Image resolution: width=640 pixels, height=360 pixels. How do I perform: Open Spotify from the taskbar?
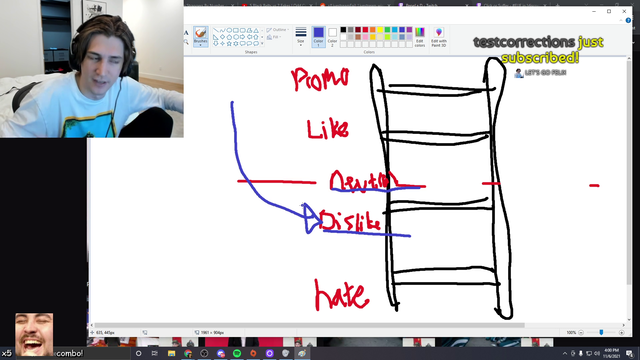click(237, 353)
